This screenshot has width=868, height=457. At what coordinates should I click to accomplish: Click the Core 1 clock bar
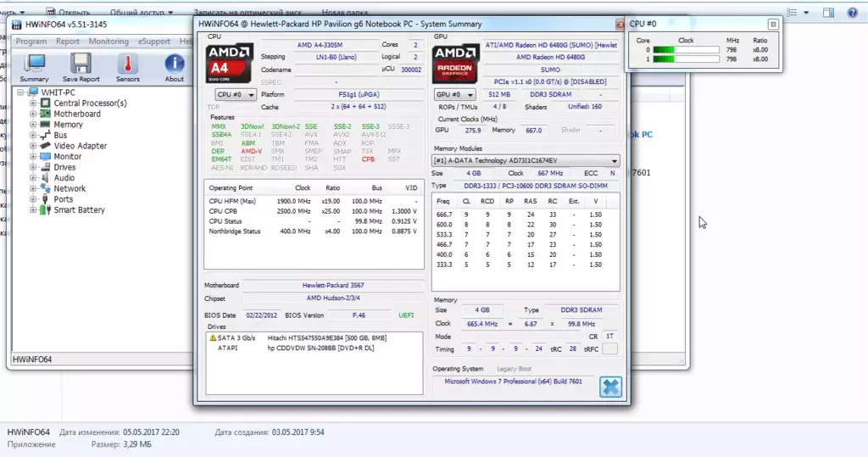(x=686, y=59)
